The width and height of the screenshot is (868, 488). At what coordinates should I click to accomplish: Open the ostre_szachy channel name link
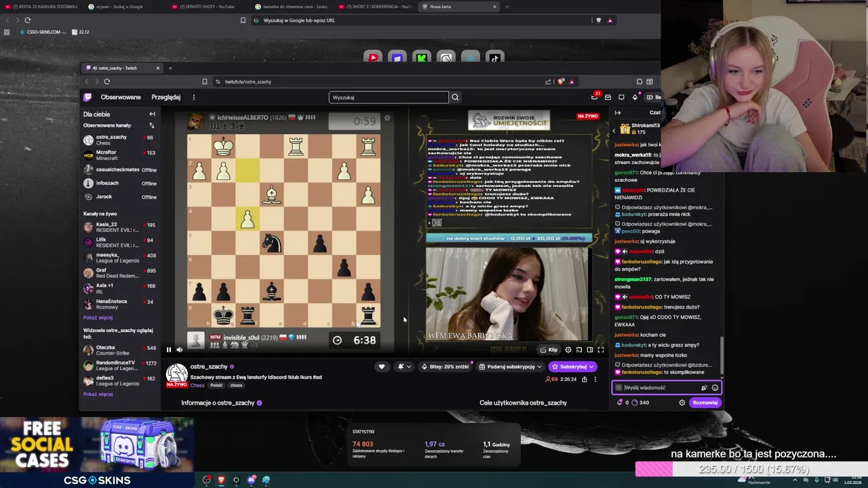click(209, 367)
